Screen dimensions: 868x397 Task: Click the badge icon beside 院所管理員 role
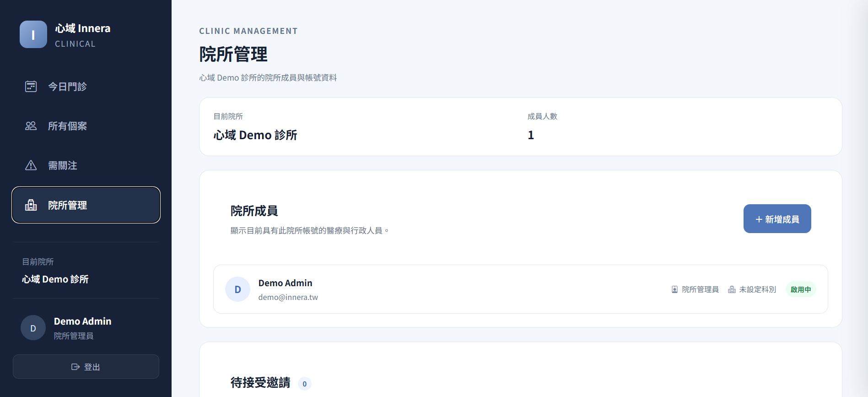tap(674, 289)
